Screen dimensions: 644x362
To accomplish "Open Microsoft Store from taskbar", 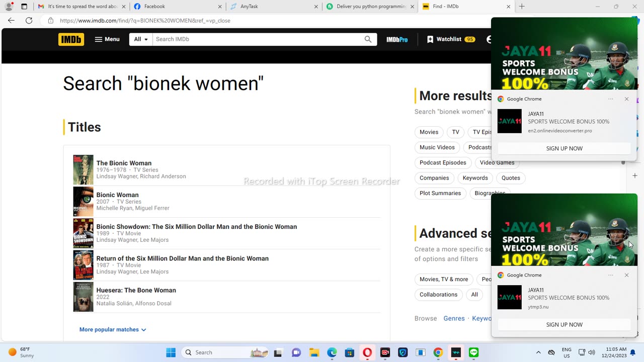I will pyautogui.click(x=349, y=352).
